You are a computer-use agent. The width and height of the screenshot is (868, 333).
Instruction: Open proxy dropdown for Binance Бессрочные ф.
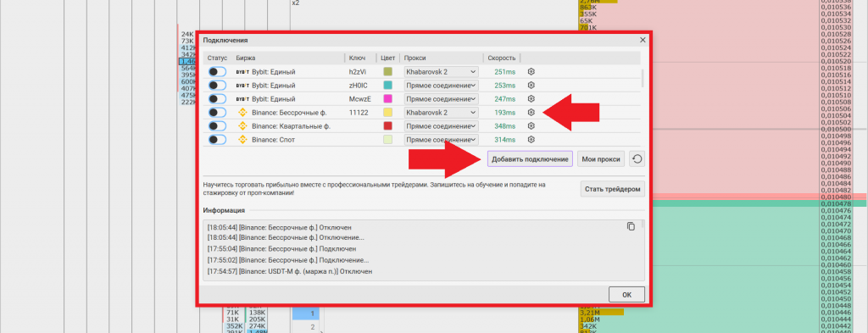441,113
